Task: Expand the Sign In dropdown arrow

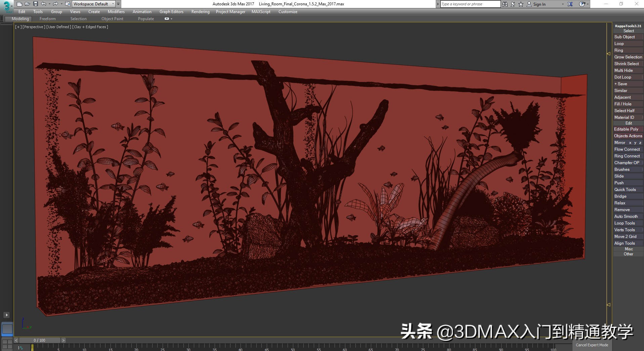Action: pyautogui.click(x=563, y=4)
